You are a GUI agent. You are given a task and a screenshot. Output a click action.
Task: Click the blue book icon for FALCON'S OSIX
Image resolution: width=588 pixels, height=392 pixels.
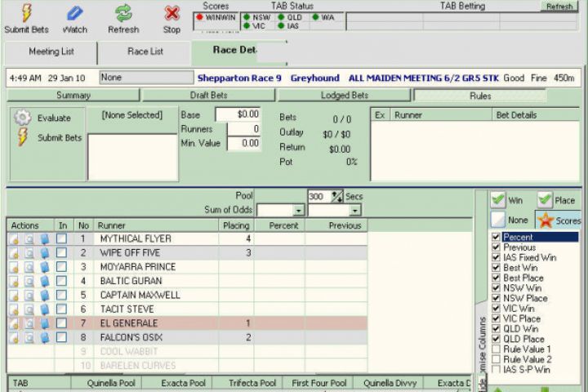pos(44,337)
